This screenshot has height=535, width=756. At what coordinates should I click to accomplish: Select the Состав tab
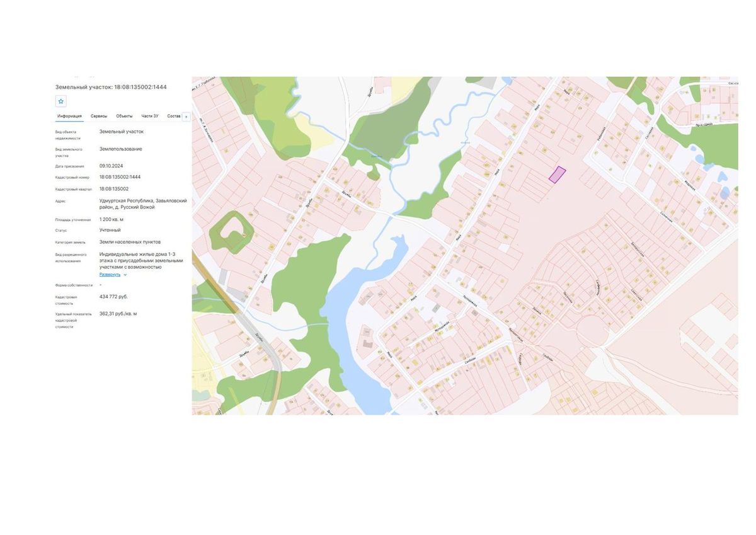[x=174, y=116]
